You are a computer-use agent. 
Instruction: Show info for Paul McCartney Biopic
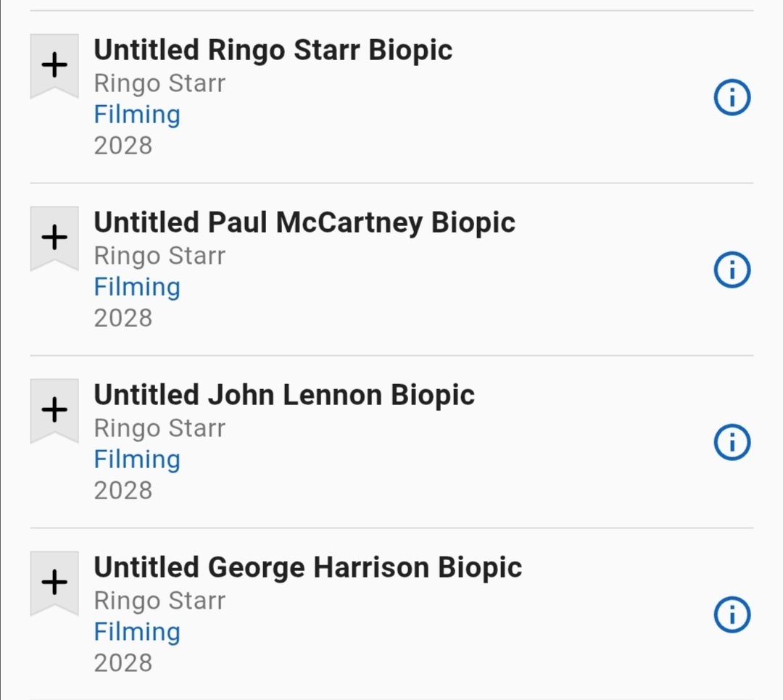click(732, 270)
